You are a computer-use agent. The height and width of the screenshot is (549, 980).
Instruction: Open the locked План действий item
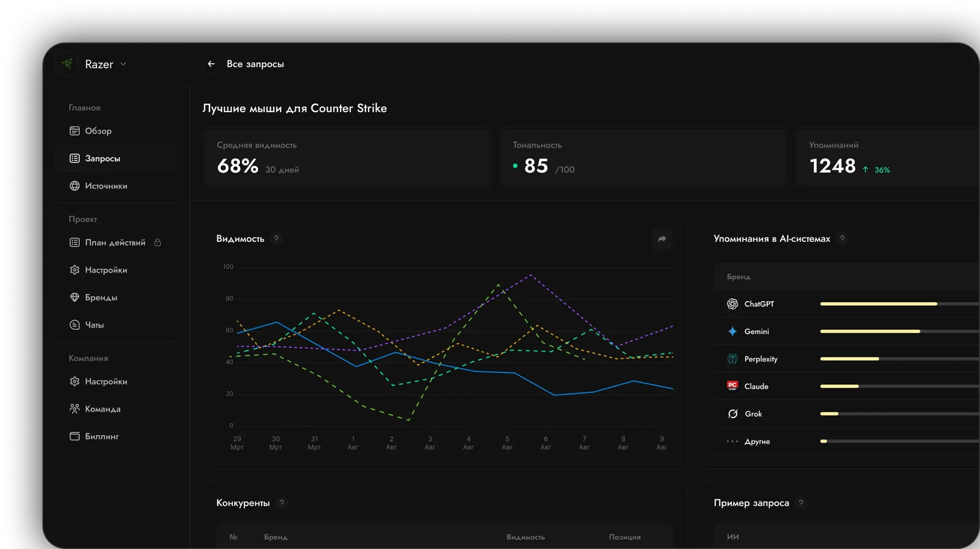pyautogui.click(x=116, y=243)
